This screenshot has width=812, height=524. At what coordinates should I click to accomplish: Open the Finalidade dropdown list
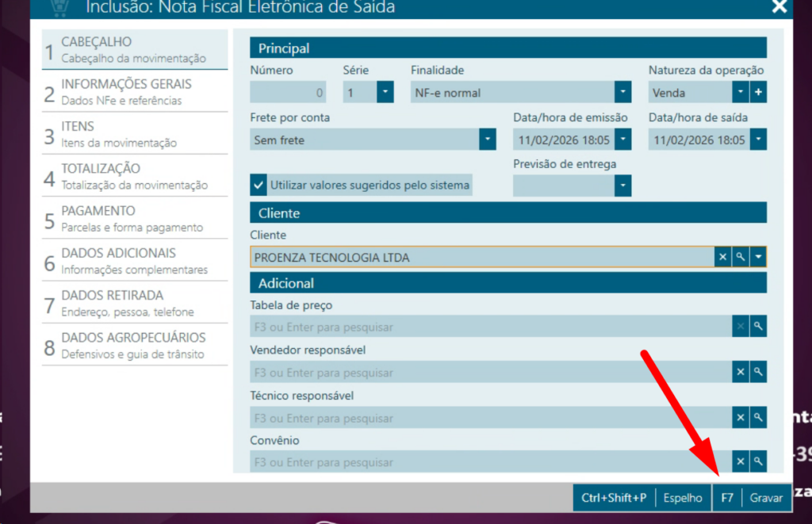(x=623, y=93)
